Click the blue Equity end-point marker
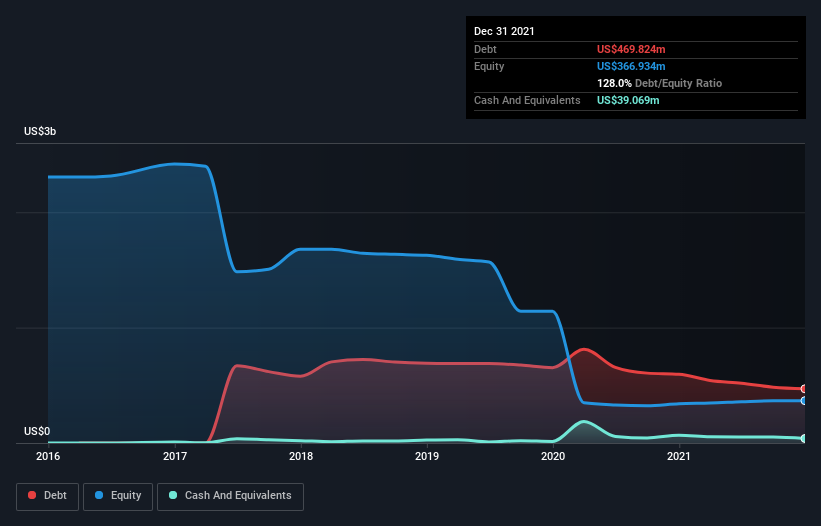The image size is (821, 526). 804,401
